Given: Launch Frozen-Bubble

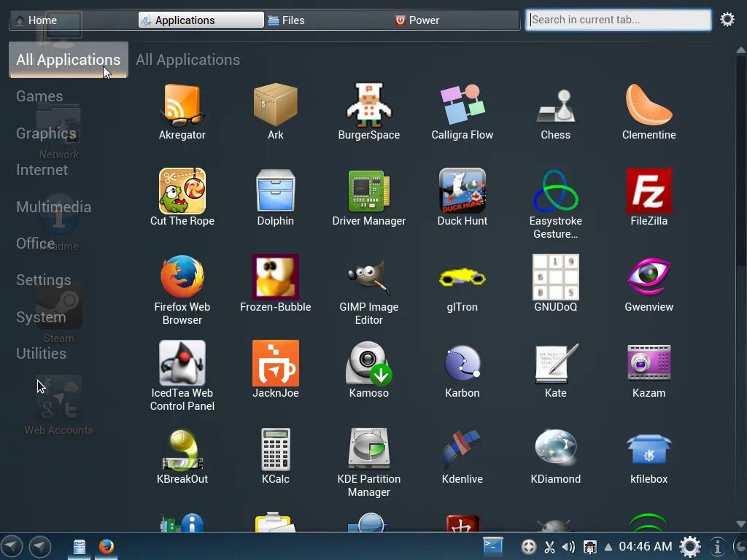Looking at the screenshot, I should point(275,284).
